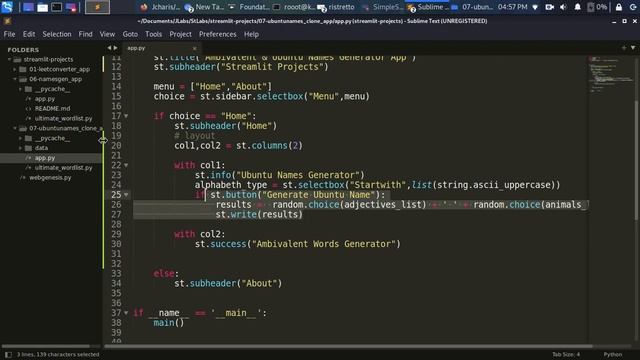
Task: Go to previous tab with left arrow
Action: click(109, 48)
